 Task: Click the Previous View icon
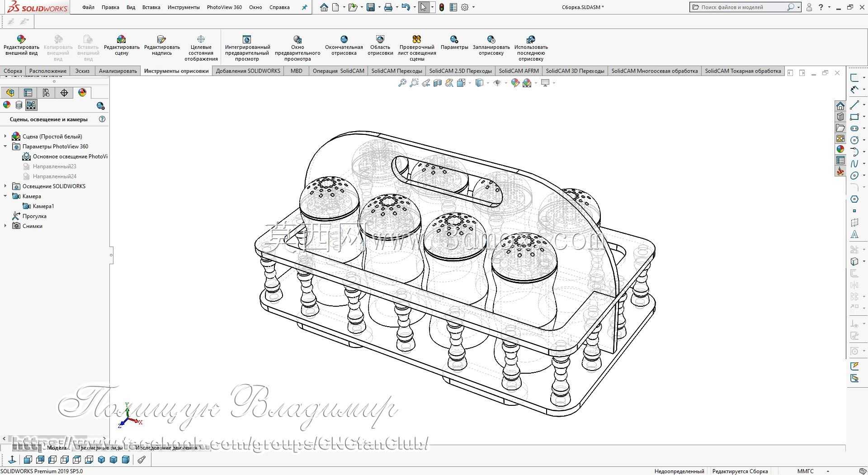point(426,83)
